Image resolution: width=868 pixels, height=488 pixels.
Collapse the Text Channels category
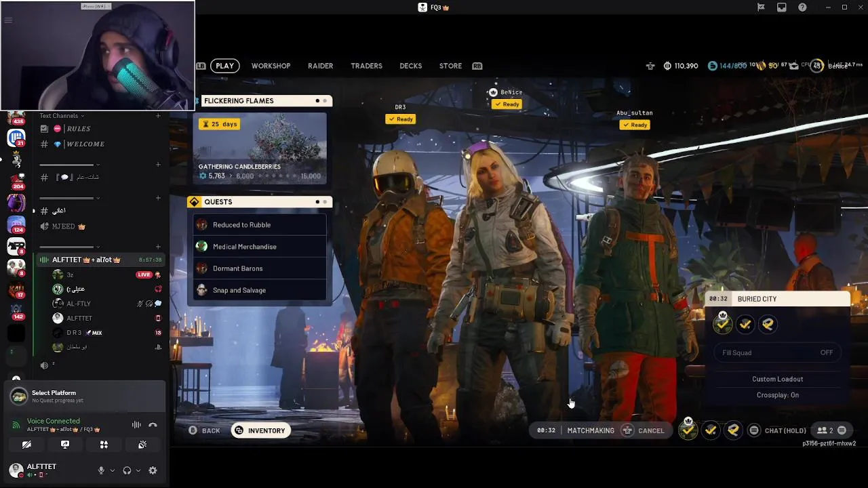[x=61, y=116]
